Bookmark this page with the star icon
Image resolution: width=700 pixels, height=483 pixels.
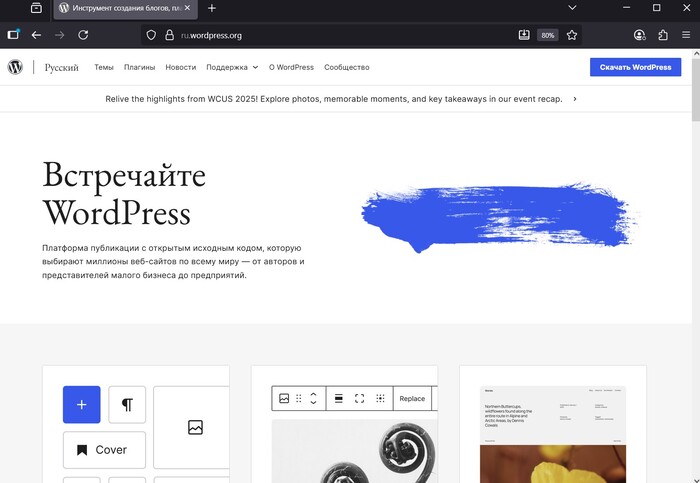[572, 35]
